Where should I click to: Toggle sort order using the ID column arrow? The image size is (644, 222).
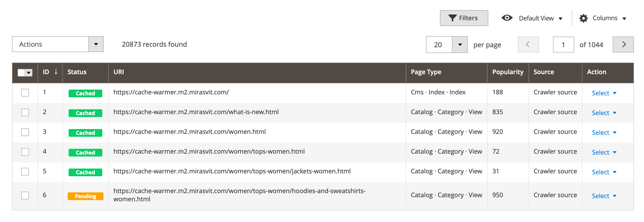56,72
